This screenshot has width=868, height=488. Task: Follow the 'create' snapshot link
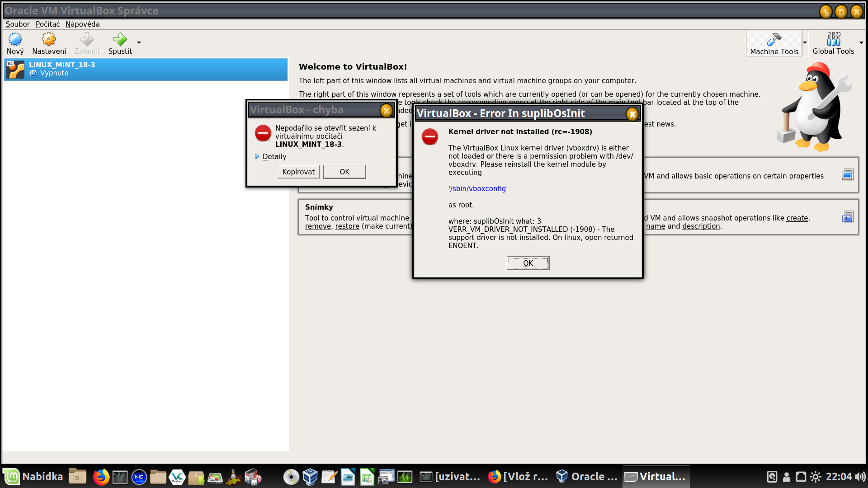click(x=797, y=218)
